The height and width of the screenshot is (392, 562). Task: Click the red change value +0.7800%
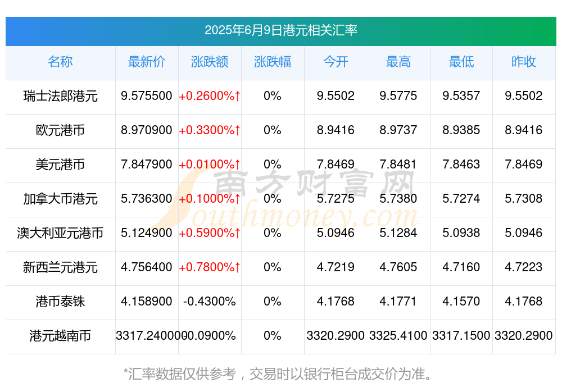coord(210,267)
